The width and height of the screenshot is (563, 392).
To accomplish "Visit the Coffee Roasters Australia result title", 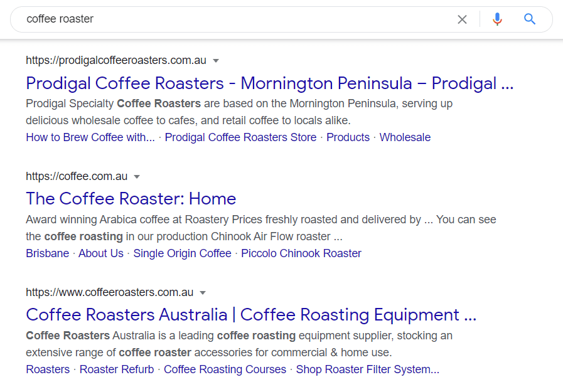I will (x=251, y=315).
